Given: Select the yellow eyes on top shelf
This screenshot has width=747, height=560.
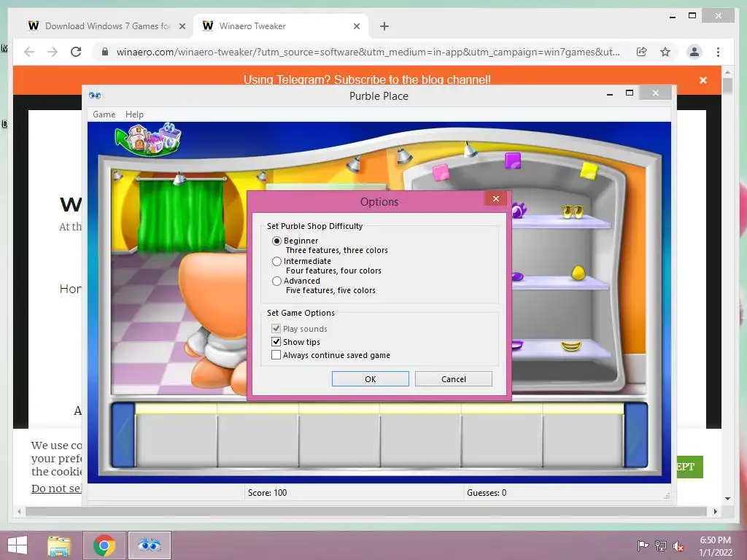Looking at the screenshot, I should [572, 211].
